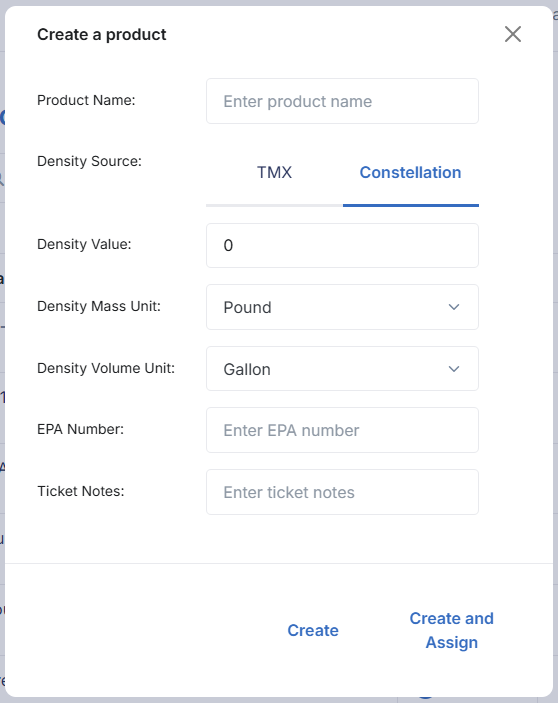The image size is (558, 703).
Task: Close the Create a product dialog
Action: (x=513, y=34)
